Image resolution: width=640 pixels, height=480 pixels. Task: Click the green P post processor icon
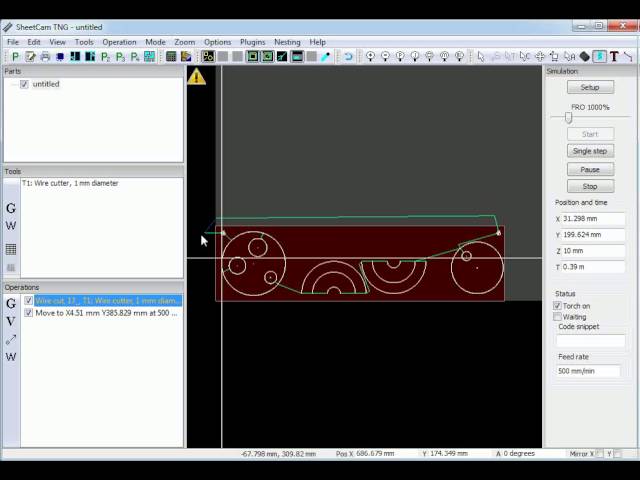[15, 56]
